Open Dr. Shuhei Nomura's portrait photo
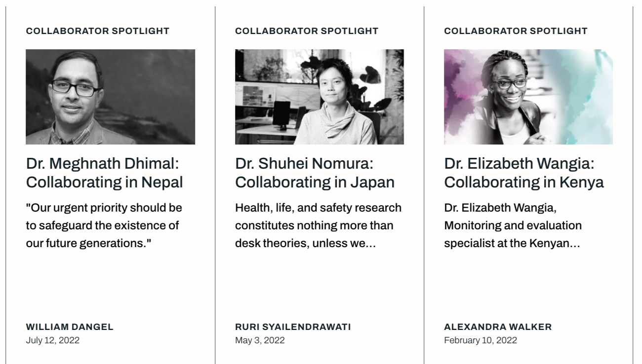Screen dimensions: 642x364 (x=320, y=97)
